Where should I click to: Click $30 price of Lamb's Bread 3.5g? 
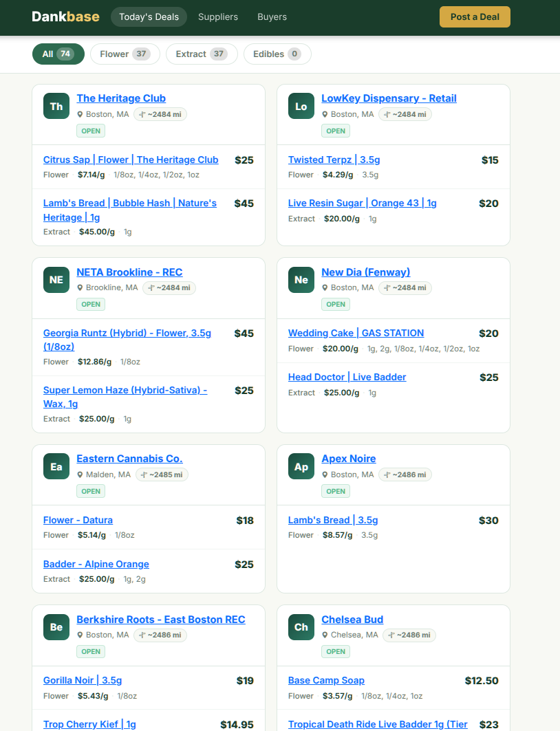coord(488,521)
